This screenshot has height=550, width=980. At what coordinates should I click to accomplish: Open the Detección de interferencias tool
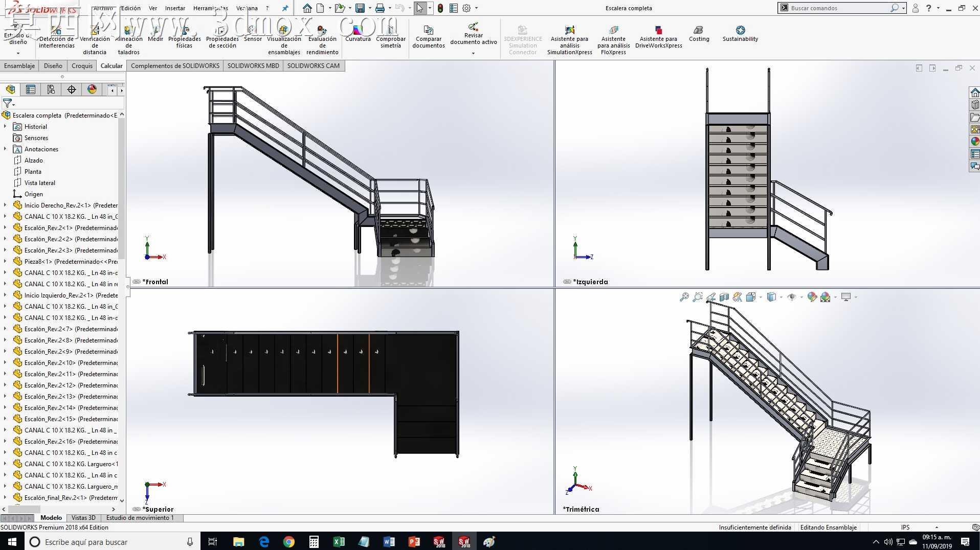[x=56, y=38]
